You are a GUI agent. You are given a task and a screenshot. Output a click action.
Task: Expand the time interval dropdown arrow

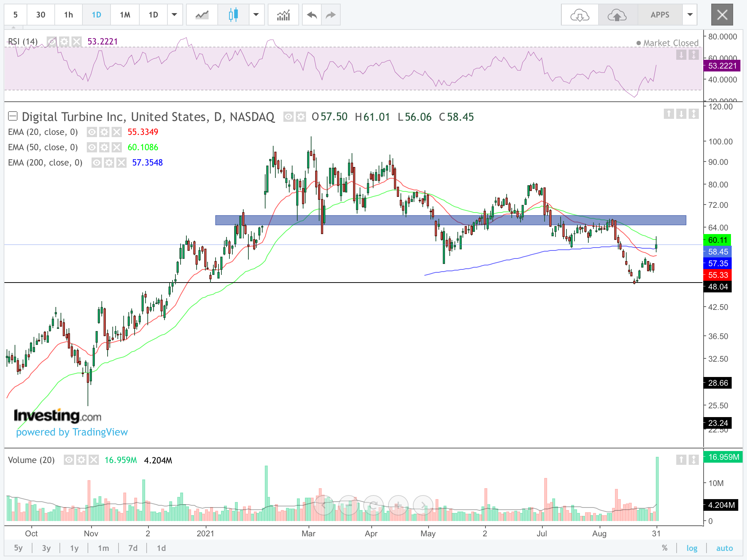coord(174,15)
